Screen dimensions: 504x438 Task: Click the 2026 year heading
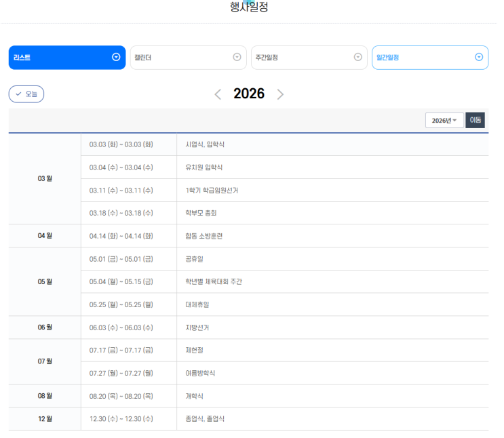point(249,94)
